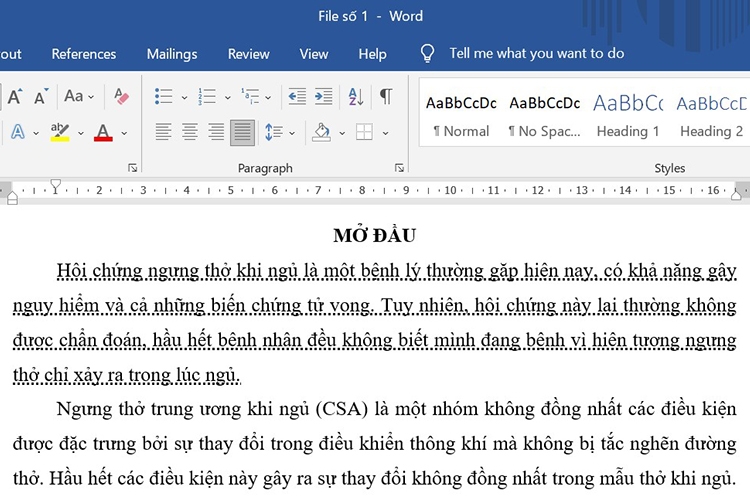Click the Paragraph group label
The height and width of the screenshot is (500, 750).
pyautogui.click(x=265, y=168)
